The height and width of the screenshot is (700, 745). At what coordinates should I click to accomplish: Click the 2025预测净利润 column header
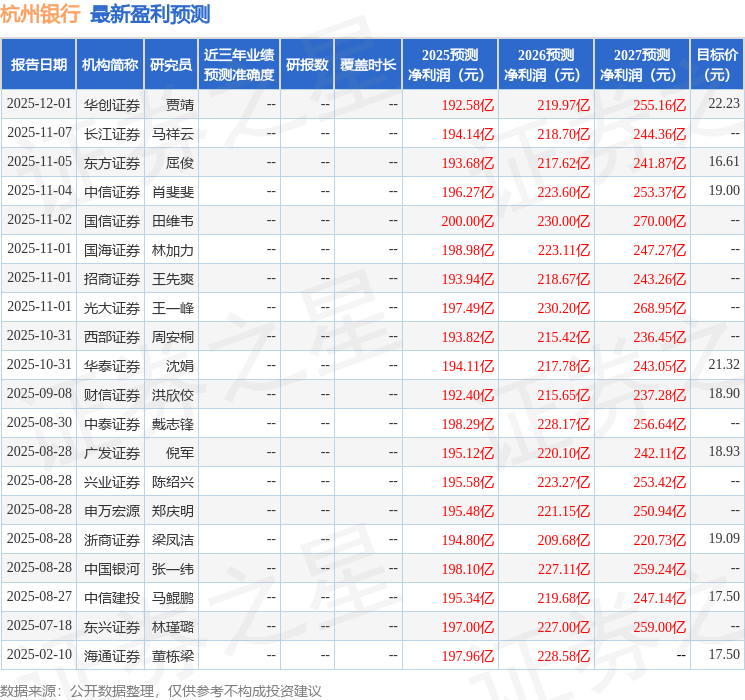coord(450,65)
